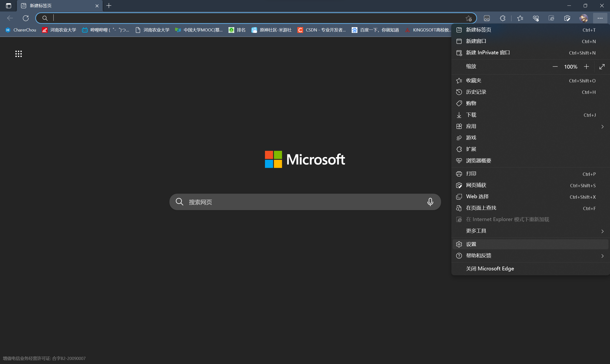Open the user profile avatar

(584, 18)
